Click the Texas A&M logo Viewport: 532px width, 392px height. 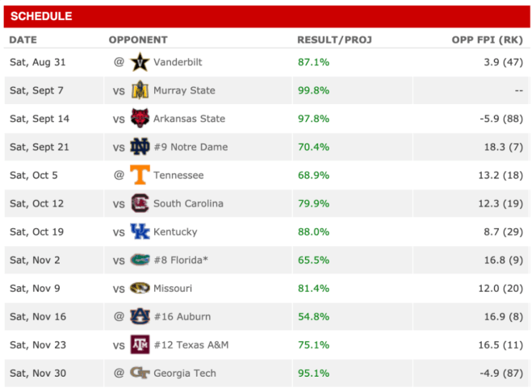point(140,344)
